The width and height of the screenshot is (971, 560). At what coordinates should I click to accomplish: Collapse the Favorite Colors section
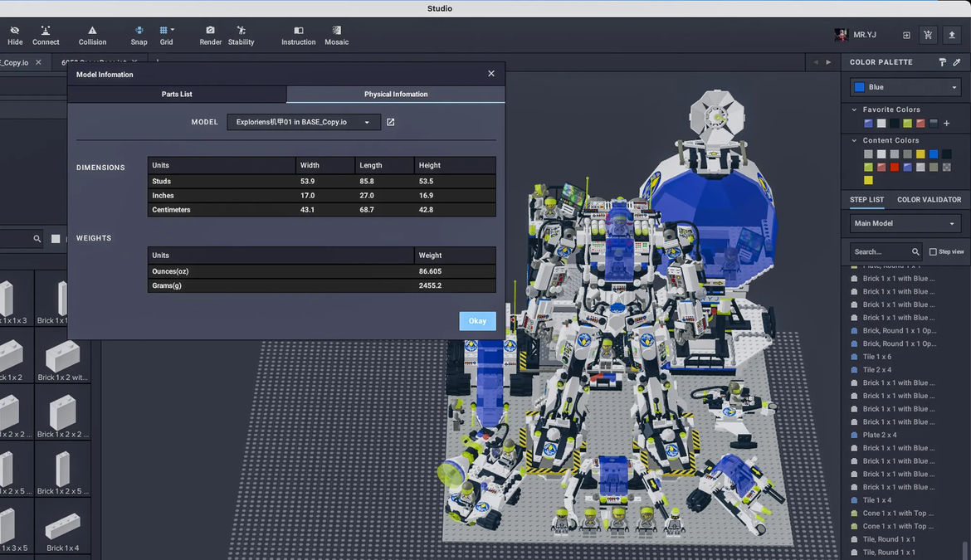coord(855,110)
